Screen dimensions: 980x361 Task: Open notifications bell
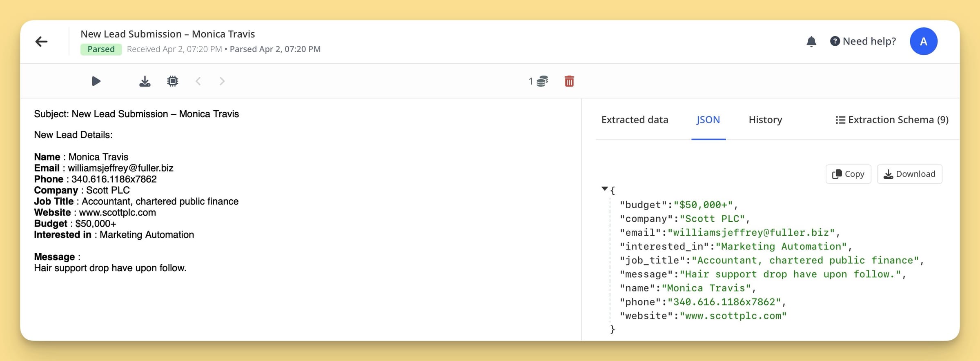811,42
